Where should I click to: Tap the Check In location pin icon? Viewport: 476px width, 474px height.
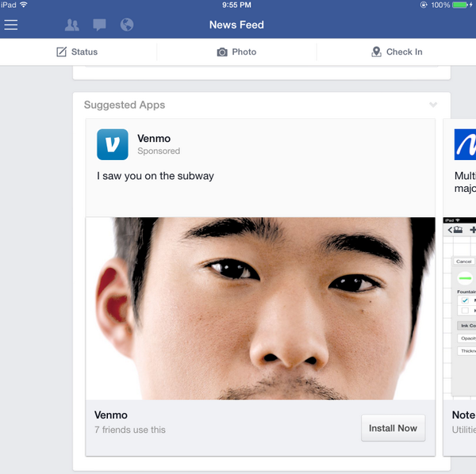pos(376,52)
